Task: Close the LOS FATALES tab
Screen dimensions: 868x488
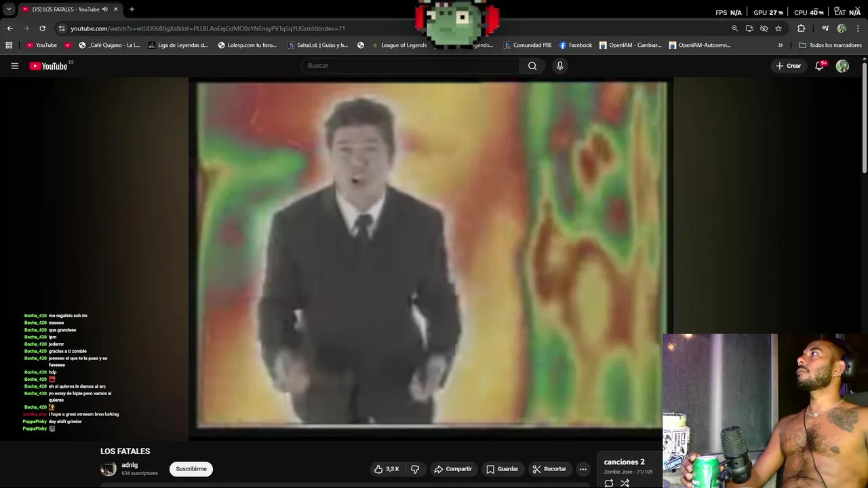Action: (115, 9)
